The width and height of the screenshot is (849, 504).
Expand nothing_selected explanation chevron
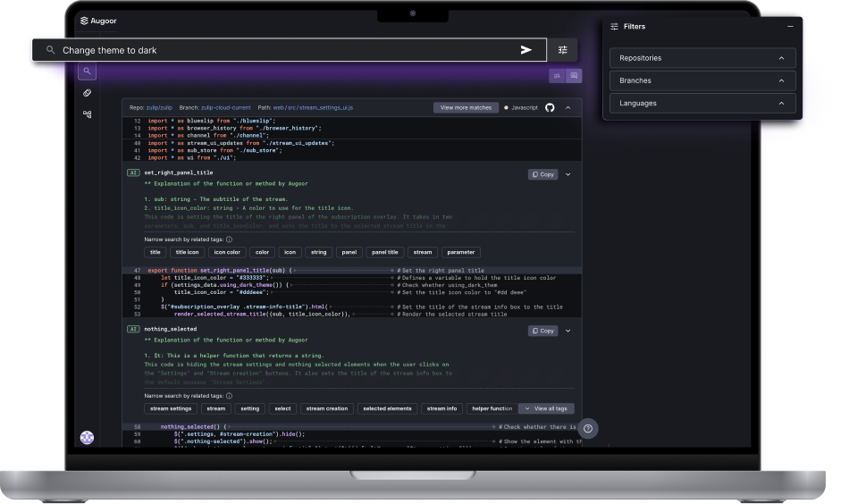[568, 331]
